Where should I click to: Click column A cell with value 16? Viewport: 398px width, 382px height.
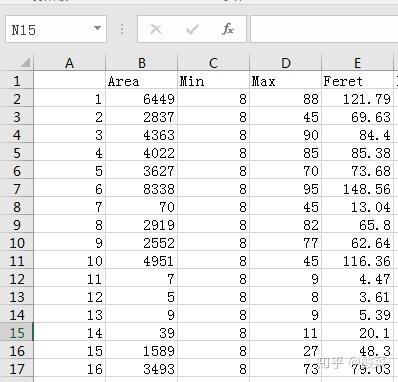tap(70, 369)
